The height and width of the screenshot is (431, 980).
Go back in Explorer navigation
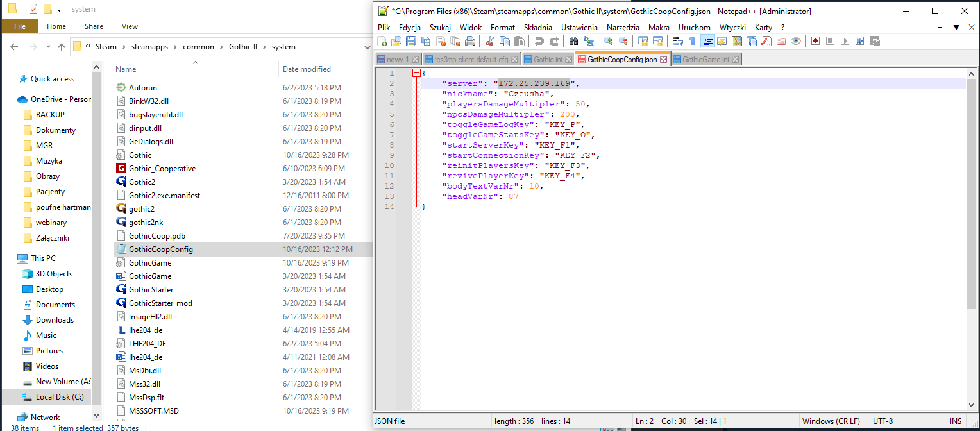(x=15, y=47)
